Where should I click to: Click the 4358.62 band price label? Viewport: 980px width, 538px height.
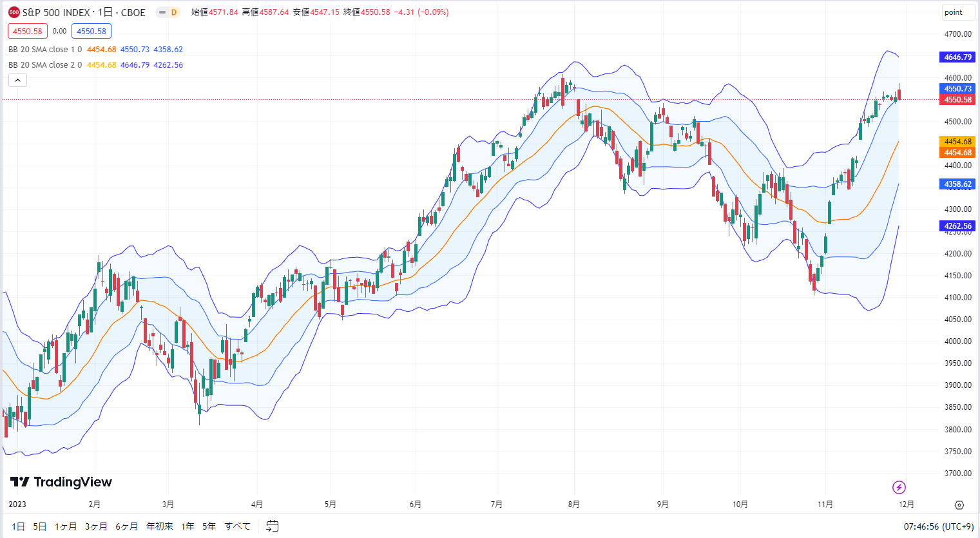[957, 184]
